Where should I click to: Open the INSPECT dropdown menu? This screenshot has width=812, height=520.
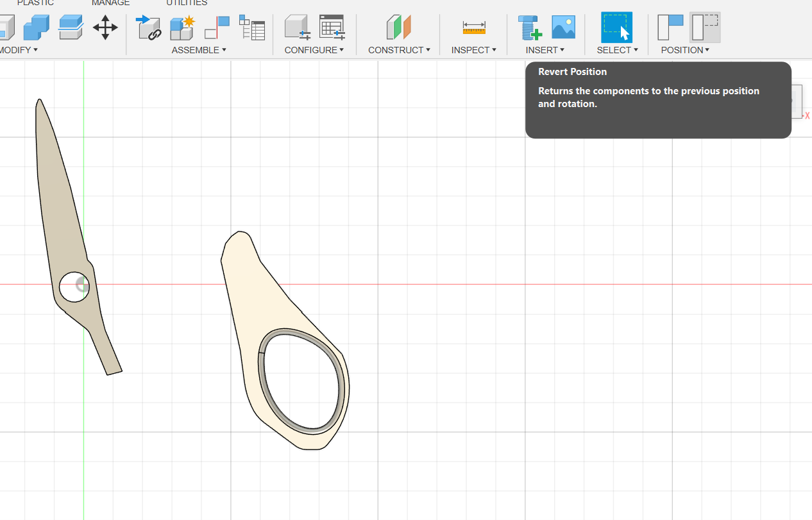click(473, 50)
